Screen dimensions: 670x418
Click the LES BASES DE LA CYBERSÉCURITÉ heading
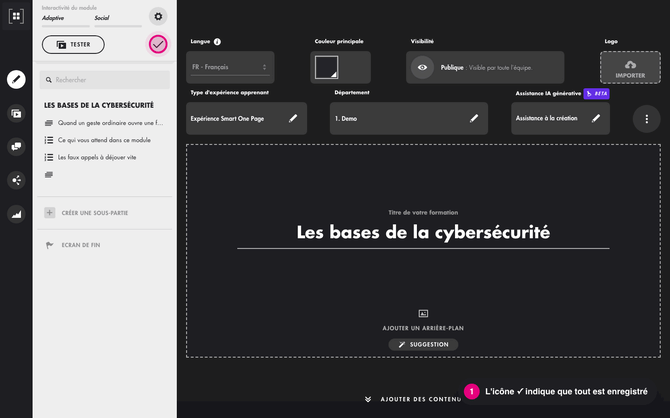click(x=99, y=105)
